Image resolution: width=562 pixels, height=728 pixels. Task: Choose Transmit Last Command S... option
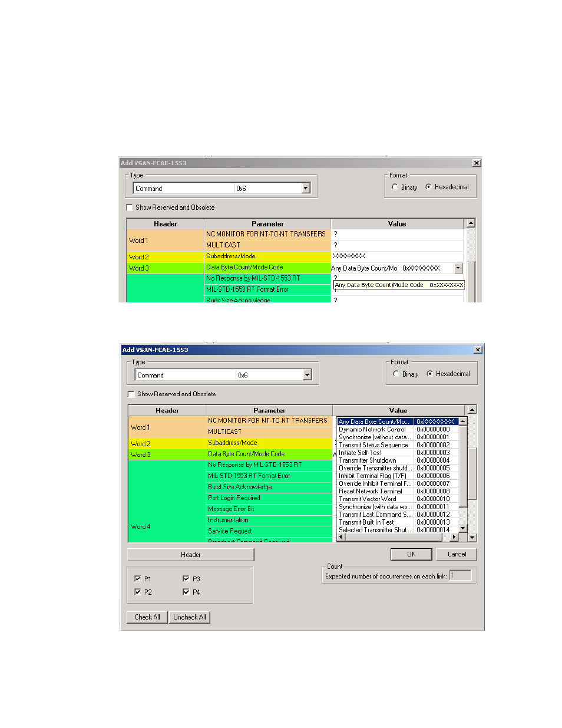pyautogui.click(x=398, y=515)
